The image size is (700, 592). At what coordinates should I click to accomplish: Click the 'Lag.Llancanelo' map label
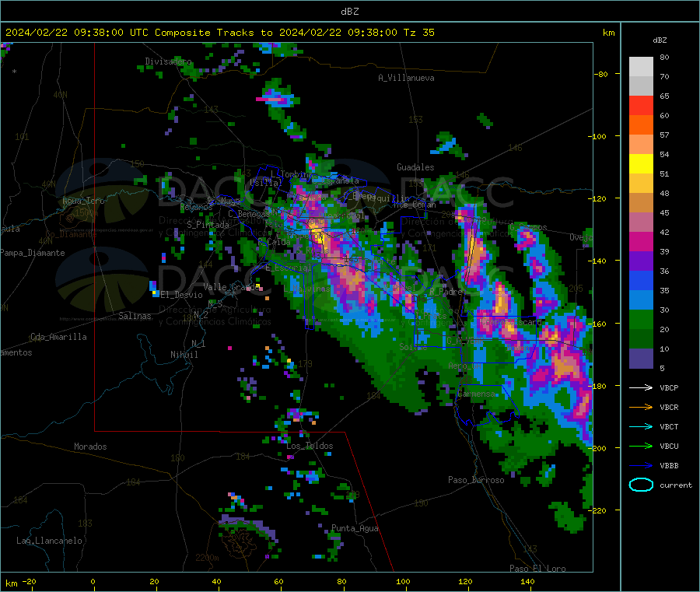[50, 541]
